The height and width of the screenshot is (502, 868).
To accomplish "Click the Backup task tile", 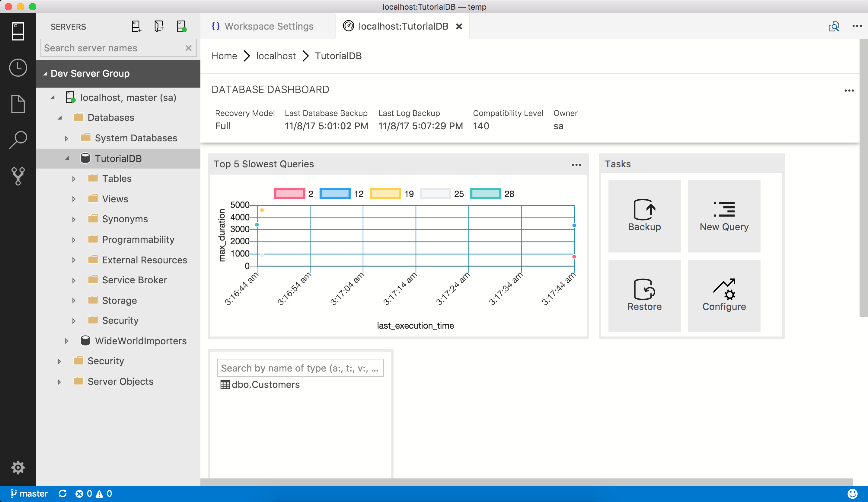I will pos(644,216).
